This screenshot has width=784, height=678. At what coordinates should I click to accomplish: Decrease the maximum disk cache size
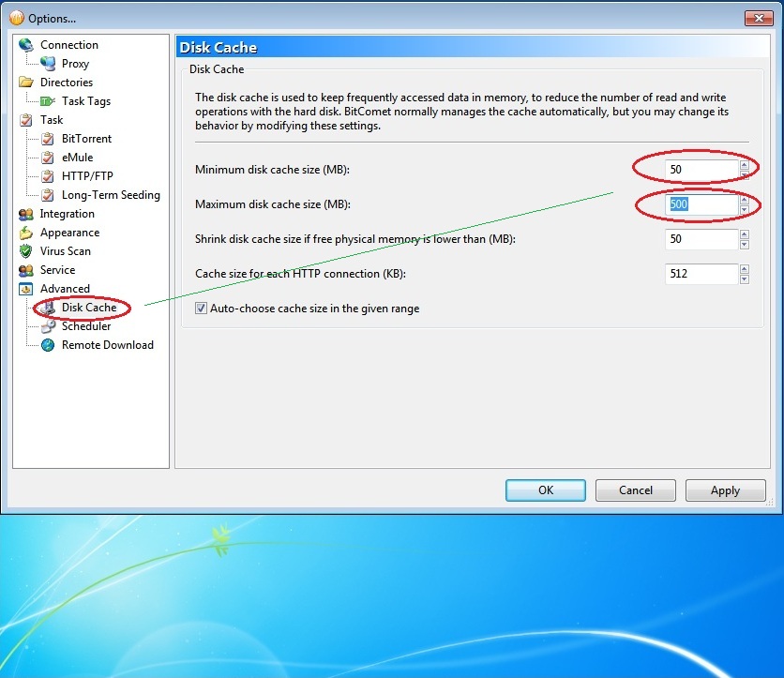point(745,210)
